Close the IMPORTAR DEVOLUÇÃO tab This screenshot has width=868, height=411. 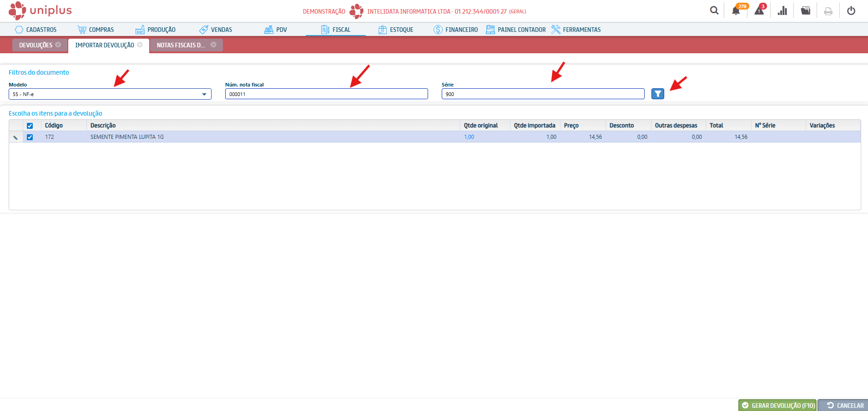click(x=140, y=45)
